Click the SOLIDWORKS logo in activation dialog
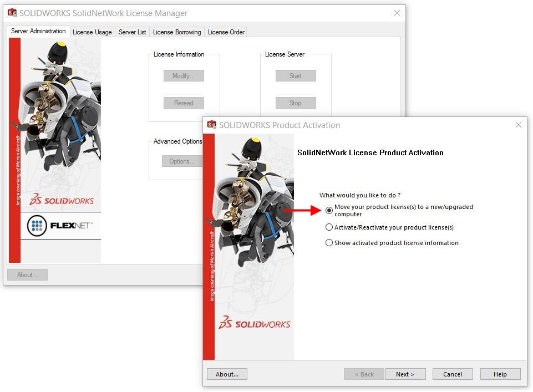The height and width of the screenshot is (392, 533). 254,323
